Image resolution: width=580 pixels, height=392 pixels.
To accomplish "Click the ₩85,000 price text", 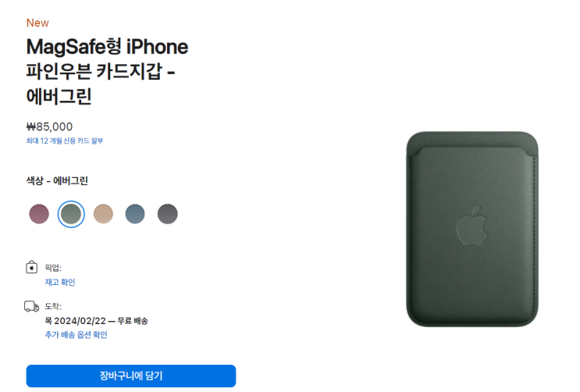I will point(49,127).
